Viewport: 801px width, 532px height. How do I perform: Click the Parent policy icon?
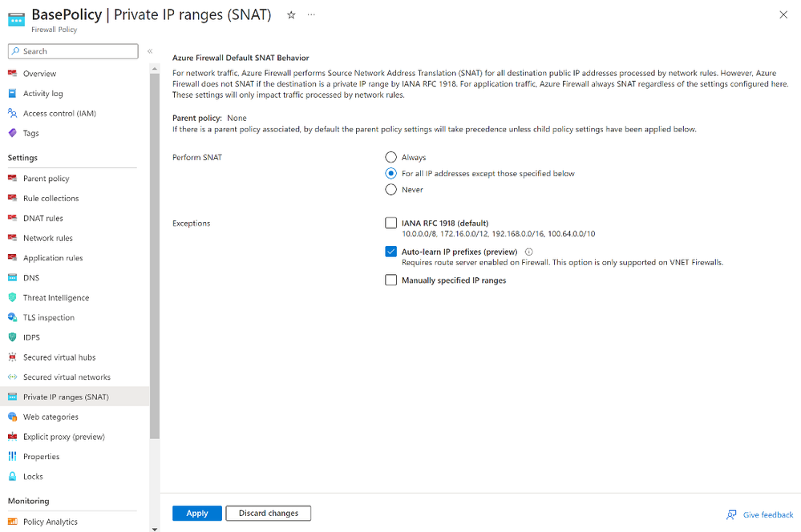12,178
